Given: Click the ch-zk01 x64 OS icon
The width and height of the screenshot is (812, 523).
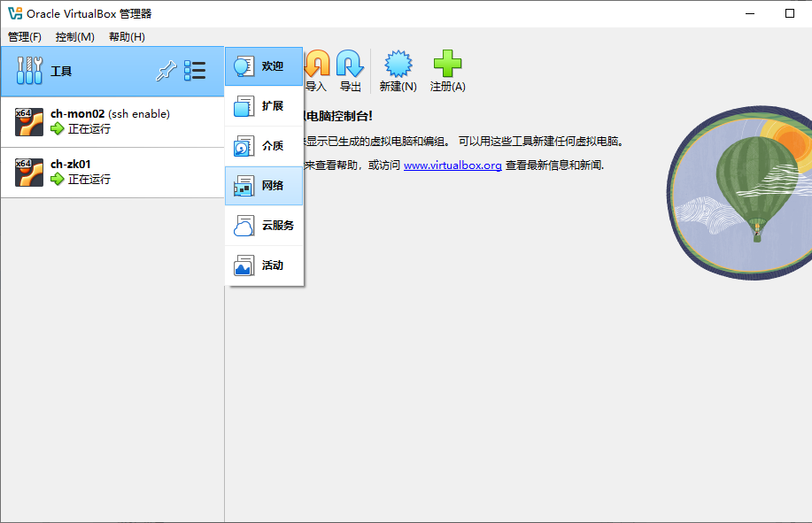Looking at the screenshot, I should point(29,173).
